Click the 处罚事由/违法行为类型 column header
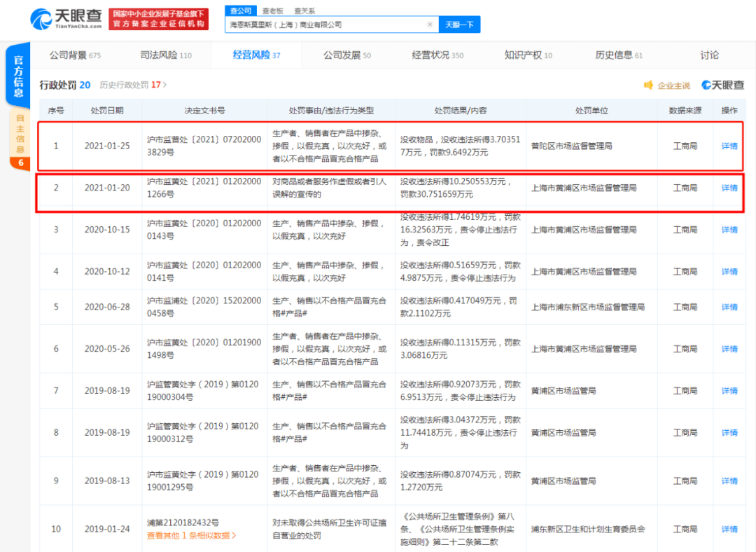The image size is (756, 552). click(x=331, y=111)
